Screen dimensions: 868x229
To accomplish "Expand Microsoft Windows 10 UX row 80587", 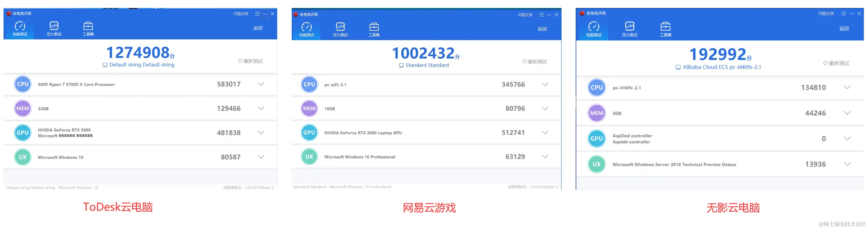I will pyautogui.click(x=261, y=157).
